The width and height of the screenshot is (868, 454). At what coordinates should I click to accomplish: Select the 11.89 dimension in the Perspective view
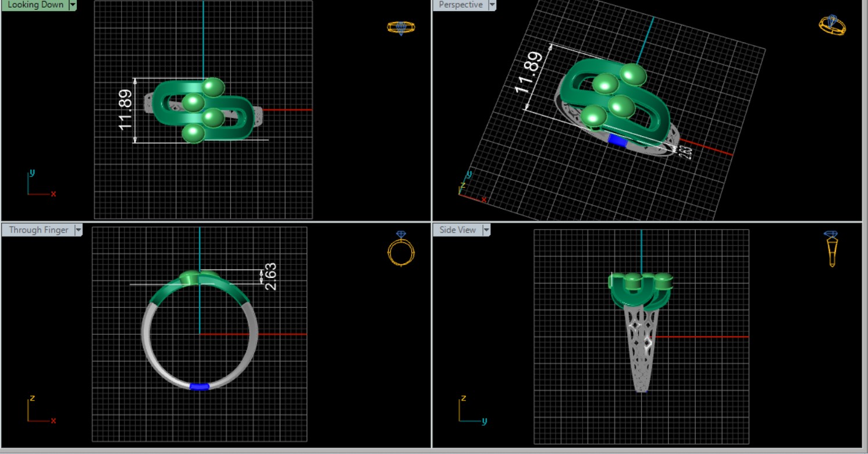529,73
